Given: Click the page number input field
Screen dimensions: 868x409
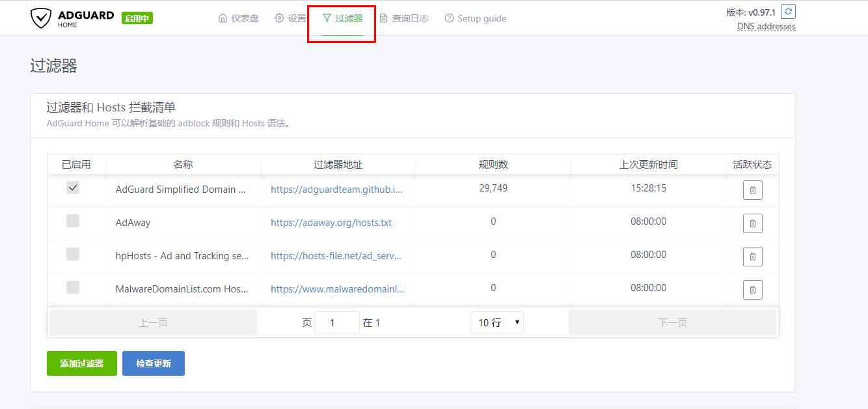Looking at the screenshot, I should pyautogui.click(x=336, y=322).
